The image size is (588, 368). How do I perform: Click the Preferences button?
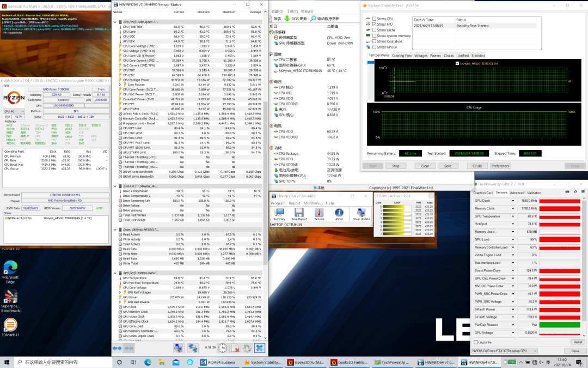500,166
